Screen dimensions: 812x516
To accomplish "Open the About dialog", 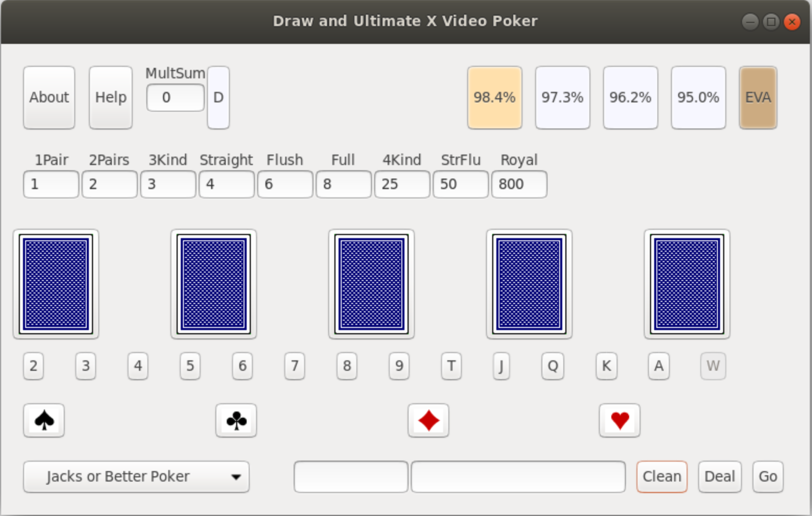I will (x=49, y=98).
